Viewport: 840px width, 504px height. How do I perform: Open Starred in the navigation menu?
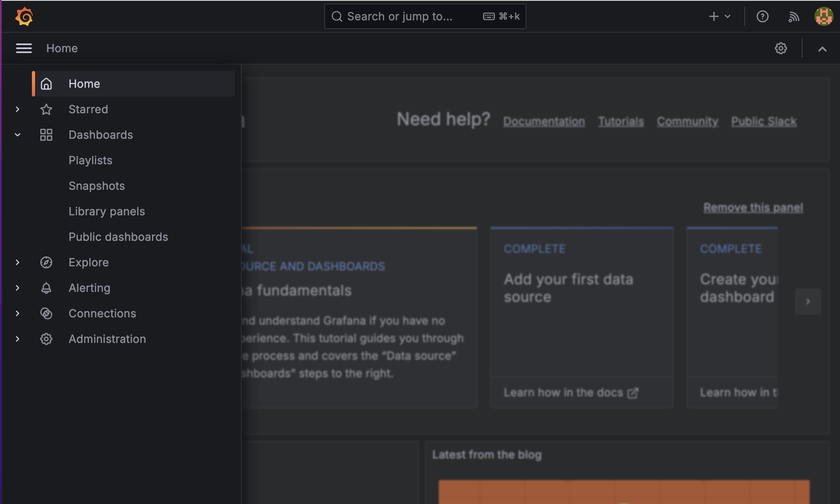pos(88,109)
